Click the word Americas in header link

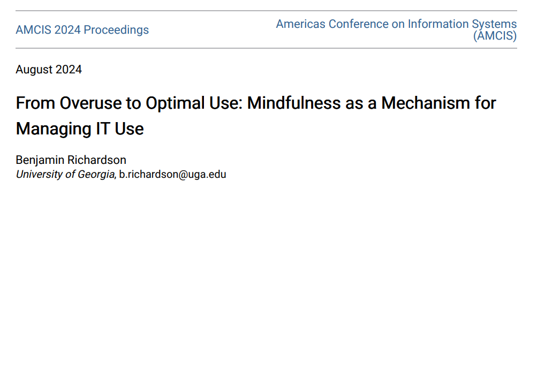[301, 24]
